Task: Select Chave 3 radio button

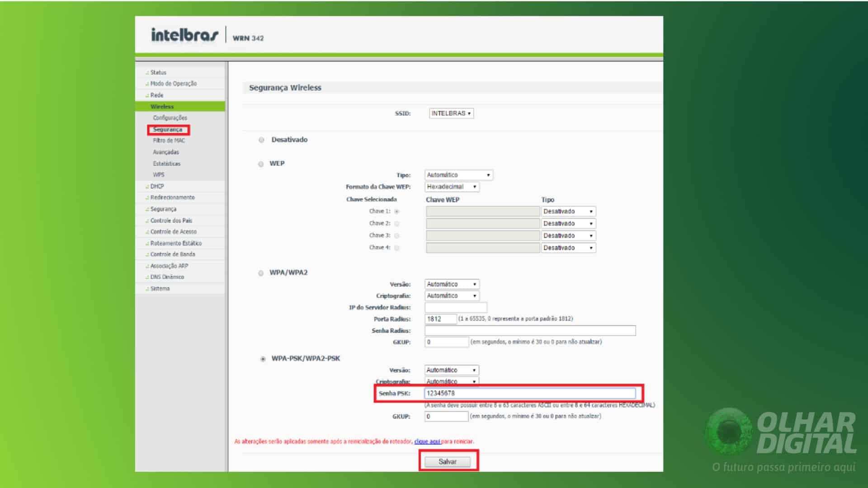Action: pos(396,236)
